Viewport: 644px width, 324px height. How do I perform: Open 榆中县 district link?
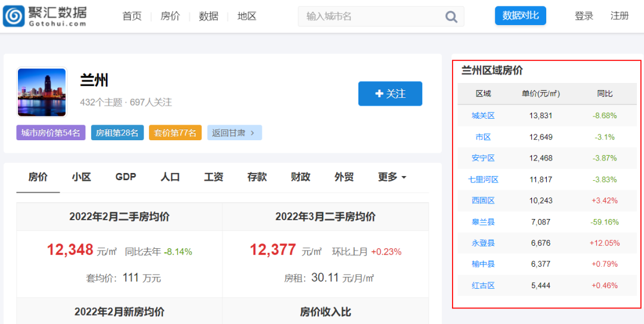click(484, 264)
